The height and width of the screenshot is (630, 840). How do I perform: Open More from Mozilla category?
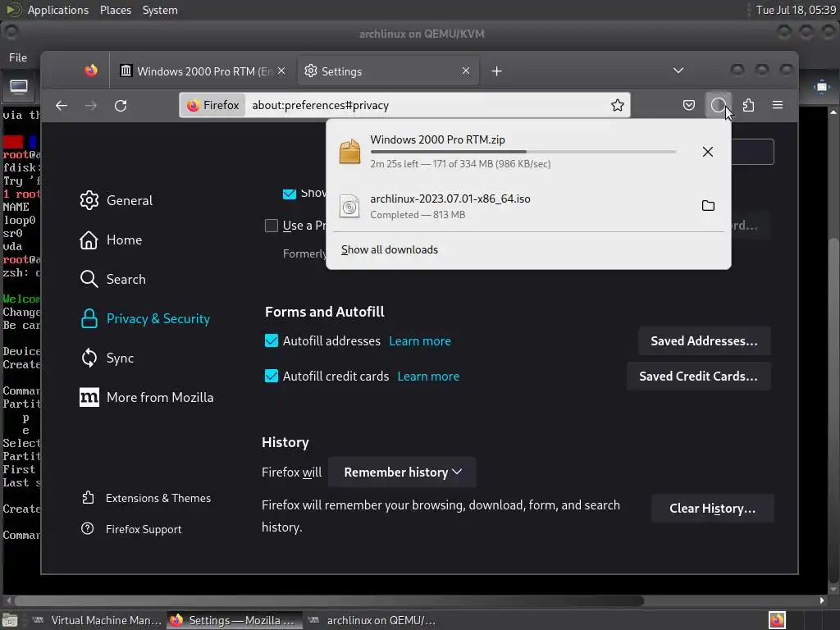pyautogui.click(x=146, y=398)
